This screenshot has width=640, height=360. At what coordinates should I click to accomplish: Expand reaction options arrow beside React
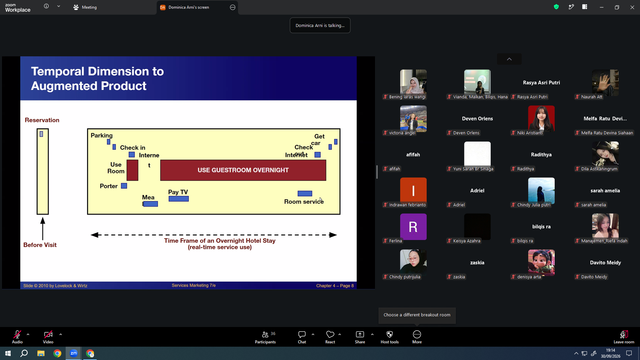click(x=340, y=334)
